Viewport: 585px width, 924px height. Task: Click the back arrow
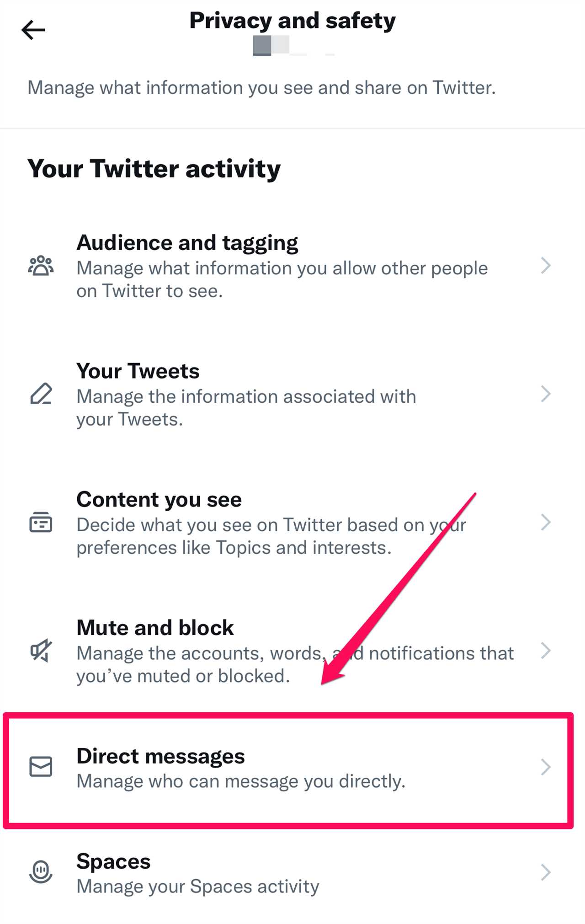coord(33,30)
